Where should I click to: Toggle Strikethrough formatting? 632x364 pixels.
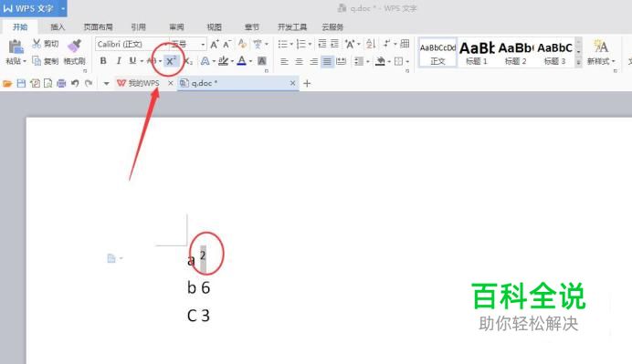pos(152,61)
